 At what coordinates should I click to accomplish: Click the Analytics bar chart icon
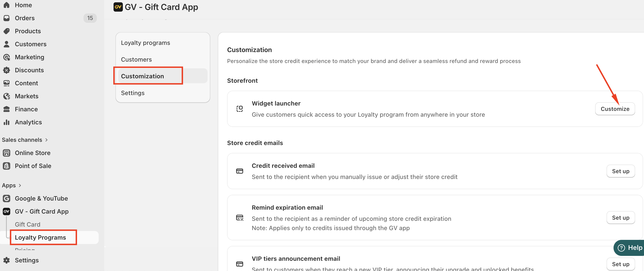point(7,122)
